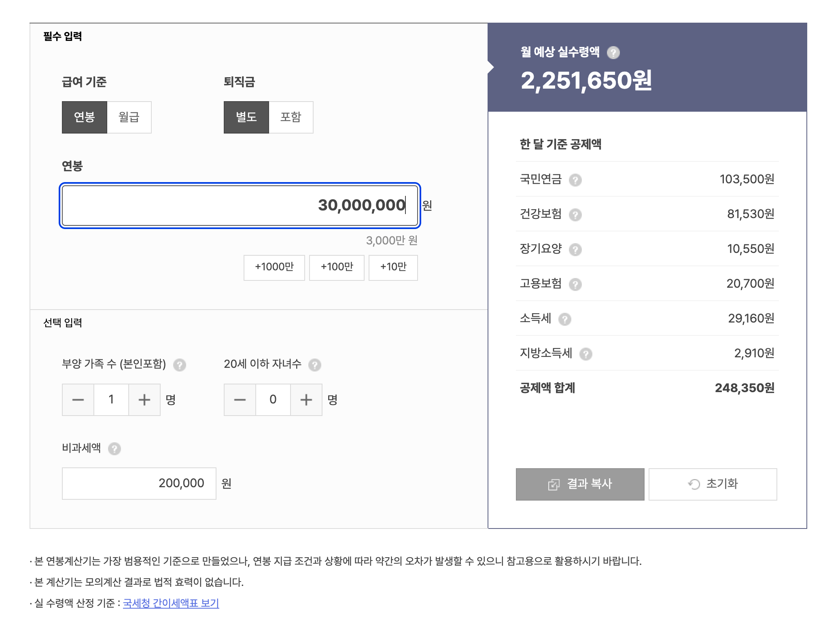Click the 국민연금 help icon
840x624 pixels.
click(x=576, y=180)
